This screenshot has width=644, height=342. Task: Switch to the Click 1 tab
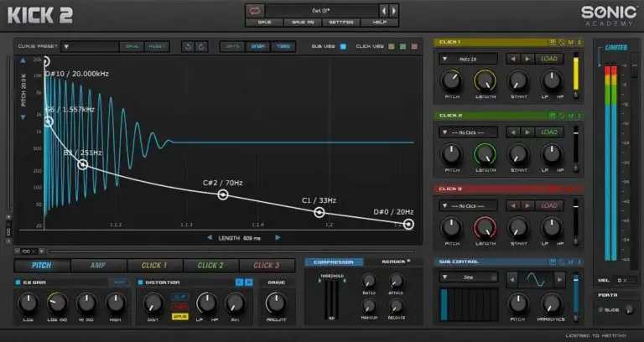click(154, 265)
